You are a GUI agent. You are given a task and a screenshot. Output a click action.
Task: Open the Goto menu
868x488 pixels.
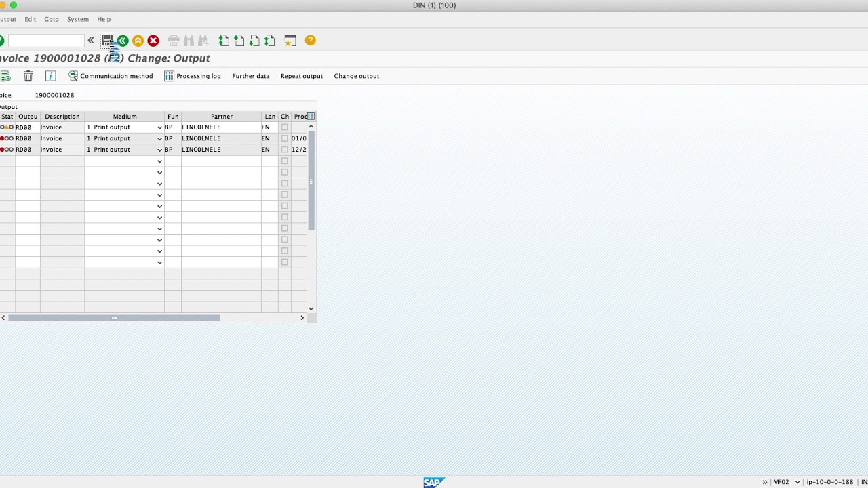(x=52, y=19)
